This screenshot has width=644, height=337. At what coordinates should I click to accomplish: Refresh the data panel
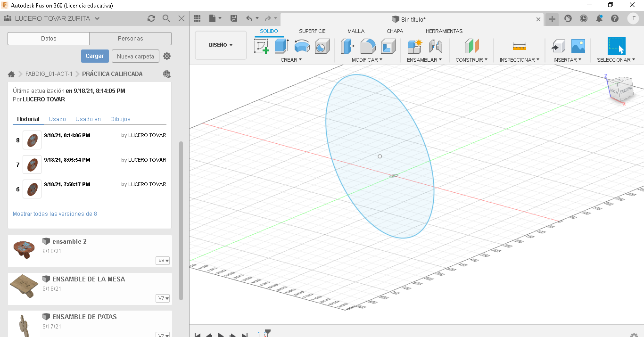(151, 18)
